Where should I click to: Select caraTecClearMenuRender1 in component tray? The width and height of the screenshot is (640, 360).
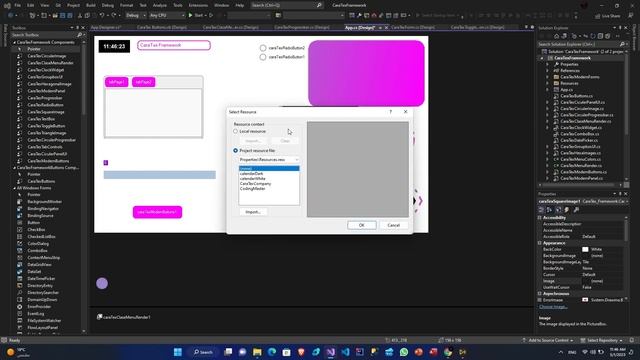(124, 317)
